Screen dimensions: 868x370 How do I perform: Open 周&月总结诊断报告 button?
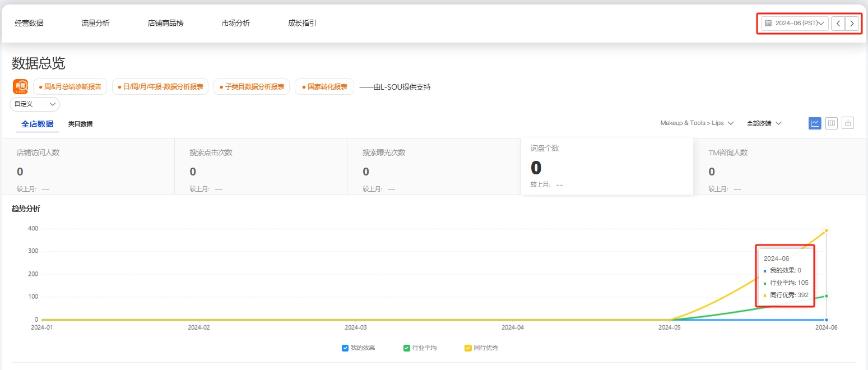tap(70, 87)
